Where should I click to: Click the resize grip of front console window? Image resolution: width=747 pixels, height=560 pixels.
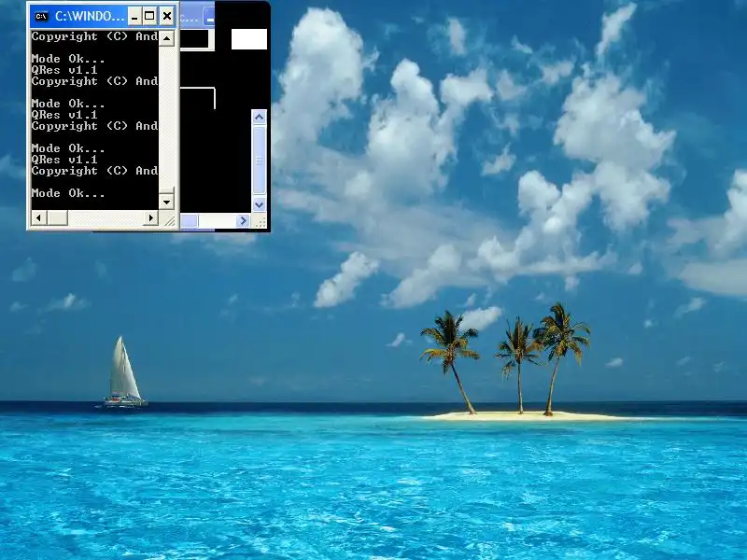(169, 219)
